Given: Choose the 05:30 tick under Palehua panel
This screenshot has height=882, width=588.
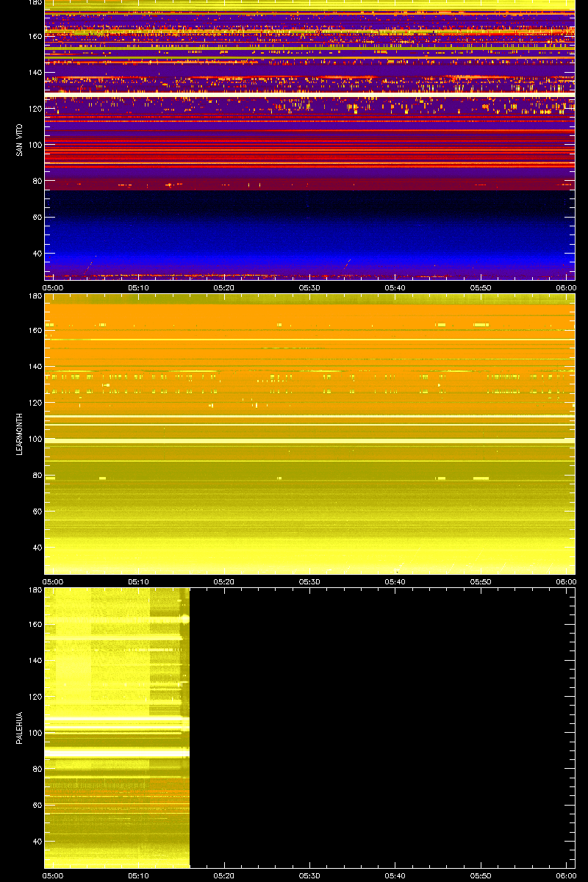Looking at the screenshot, I should tap(309, 875).
